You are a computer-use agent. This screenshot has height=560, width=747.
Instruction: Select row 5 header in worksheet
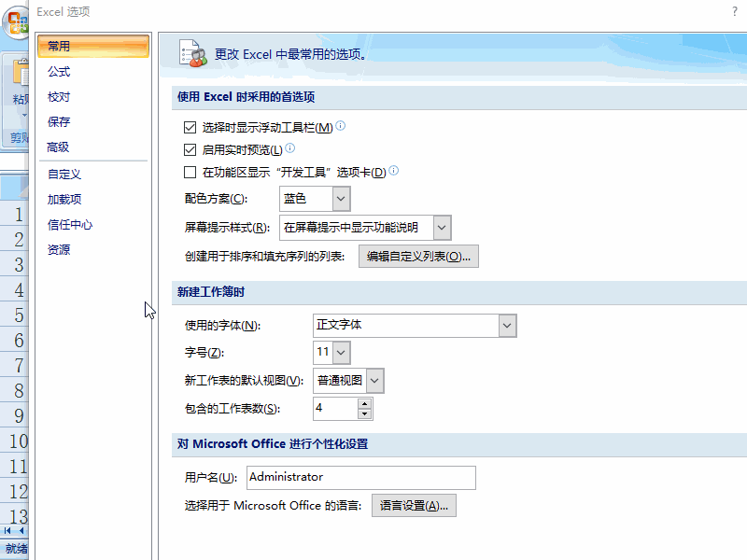point(15,315)
